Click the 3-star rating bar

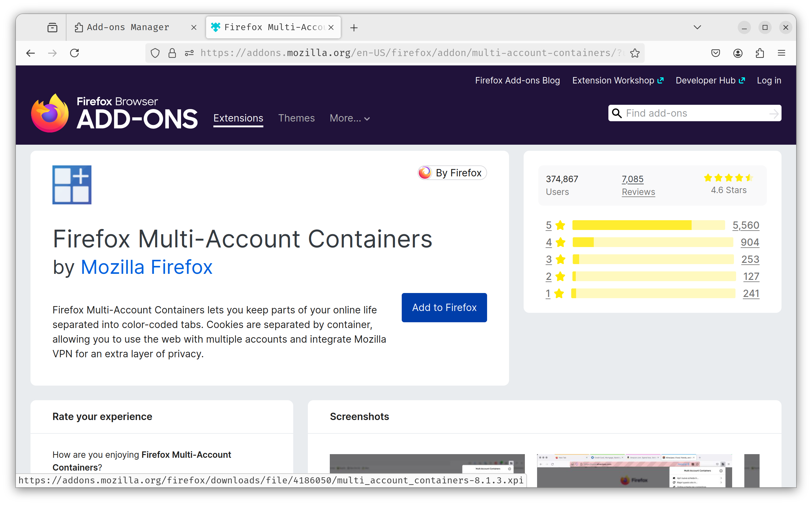pos(653,259)
